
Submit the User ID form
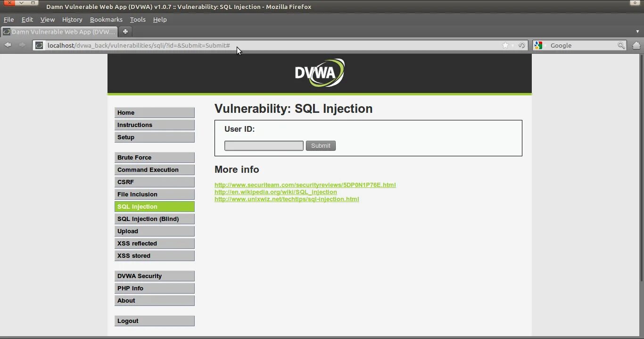point(321,145)
